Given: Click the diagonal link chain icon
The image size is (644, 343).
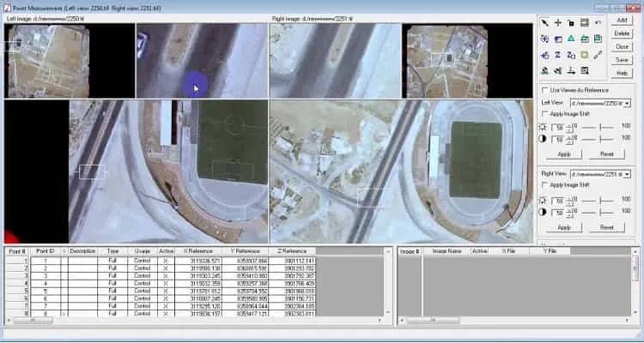Looking at the screenshot, I should coord(598,55).
